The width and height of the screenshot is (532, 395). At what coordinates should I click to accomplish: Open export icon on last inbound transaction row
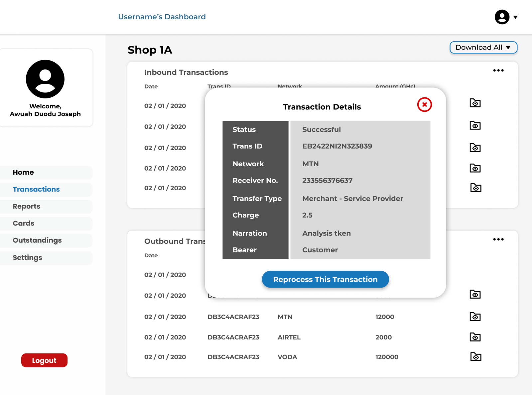476,188
